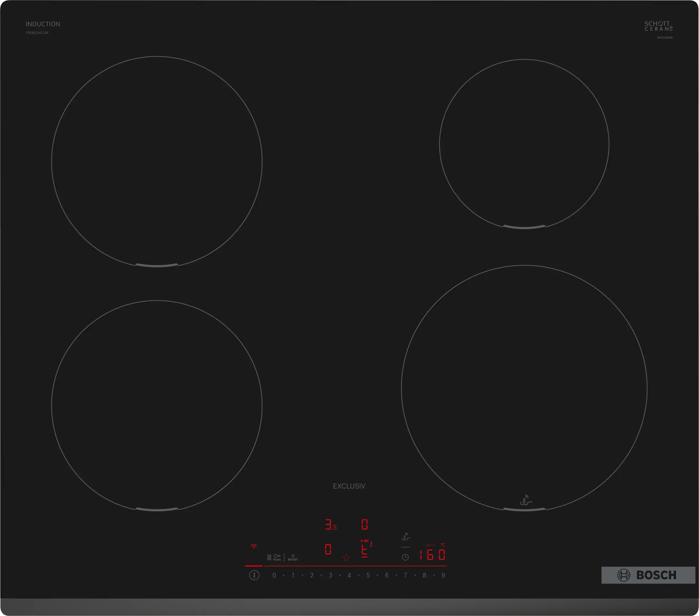Enable the BOOST power function
Viewport: 699px width, 616px height.
[293, 557]
